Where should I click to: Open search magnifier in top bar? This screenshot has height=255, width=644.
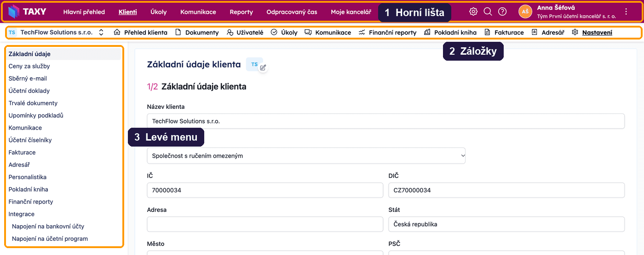click(x=488, y=11)
